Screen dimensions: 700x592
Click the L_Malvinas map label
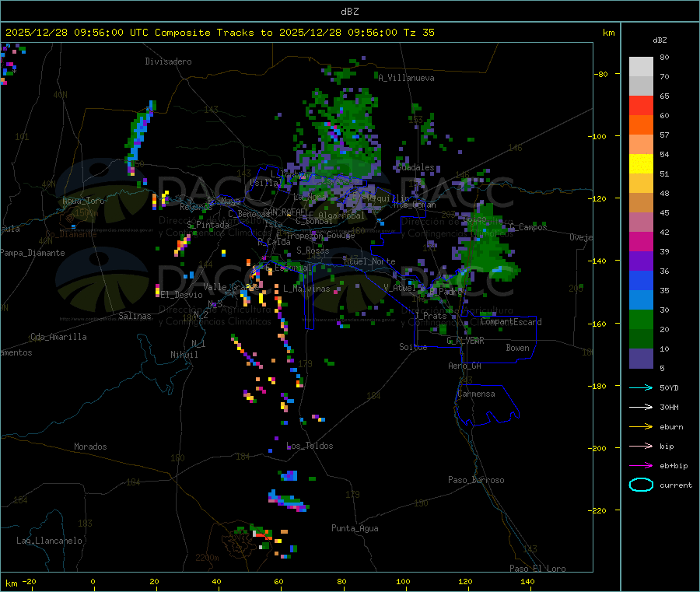[x=306, y=289]
